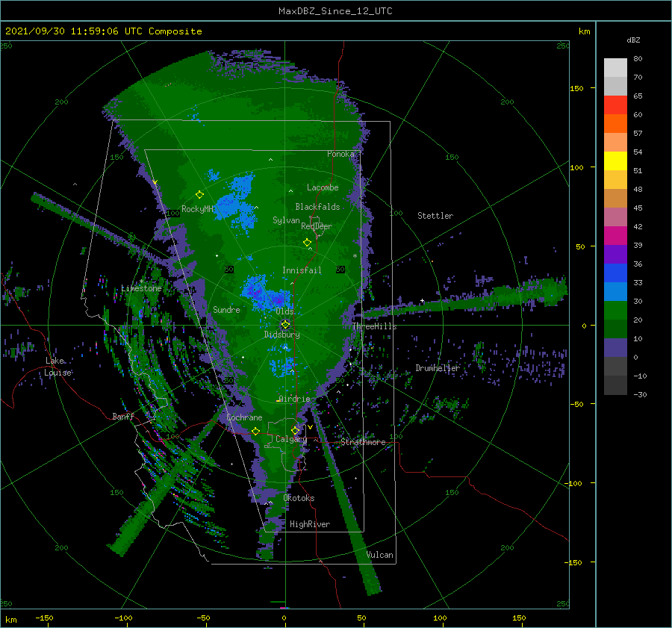This screenshot has height=628, width=672.
Task: Click the RockyMH label
Action: [x=197, y=209]
